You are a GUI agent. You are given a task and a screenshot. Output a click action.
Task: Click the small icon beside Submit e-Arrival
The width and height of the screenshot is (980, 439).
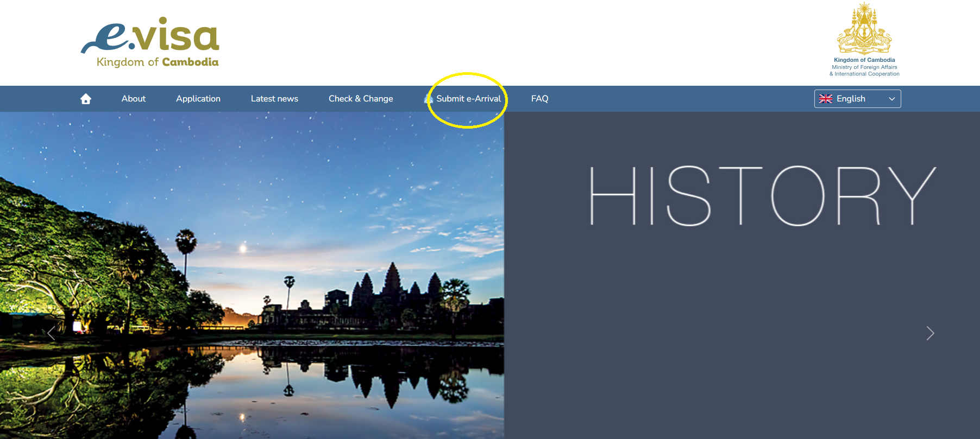tap(429, 99)
